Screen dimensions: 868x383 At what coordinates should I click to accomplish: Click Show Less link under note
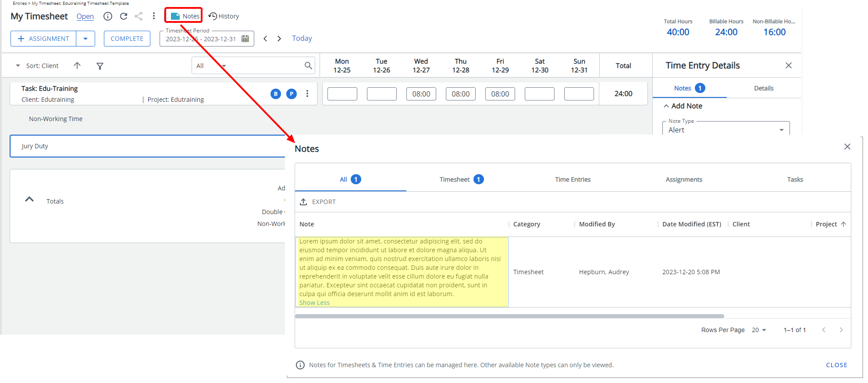[314, 303]
